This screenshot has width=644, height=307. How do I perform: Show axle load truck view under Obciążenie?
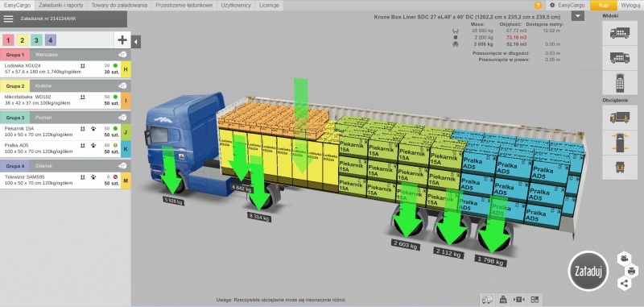coord(619,117)
